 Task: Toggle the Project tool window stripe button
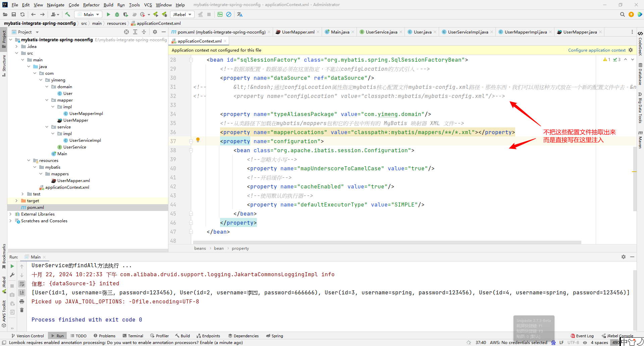coord(4,39)
